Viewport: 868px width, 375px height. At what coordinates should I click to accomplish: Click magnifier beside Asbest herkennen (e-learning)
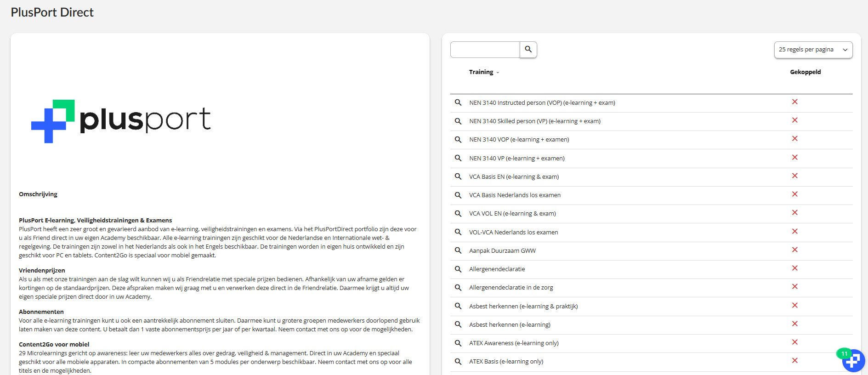[x=458, y=324]
